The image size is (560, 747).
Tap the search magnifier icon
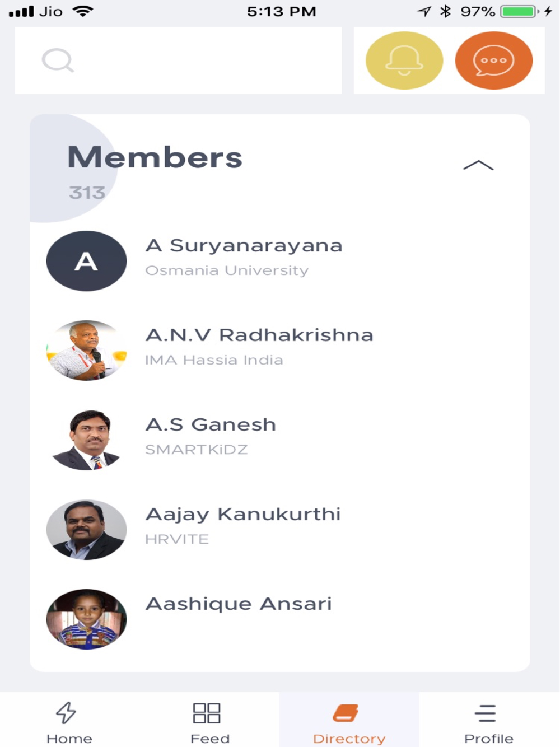[58, 60]
